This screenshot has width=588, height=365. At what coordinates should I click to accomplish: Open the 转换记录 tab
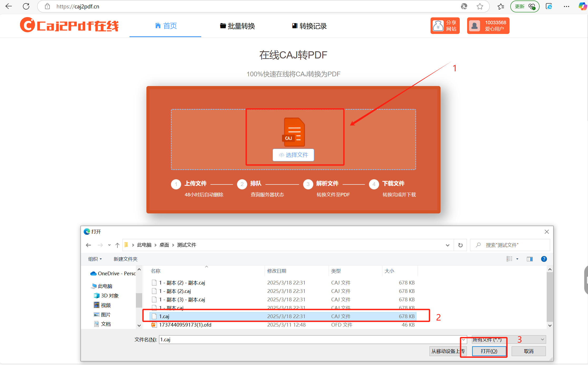pos(309,26)
